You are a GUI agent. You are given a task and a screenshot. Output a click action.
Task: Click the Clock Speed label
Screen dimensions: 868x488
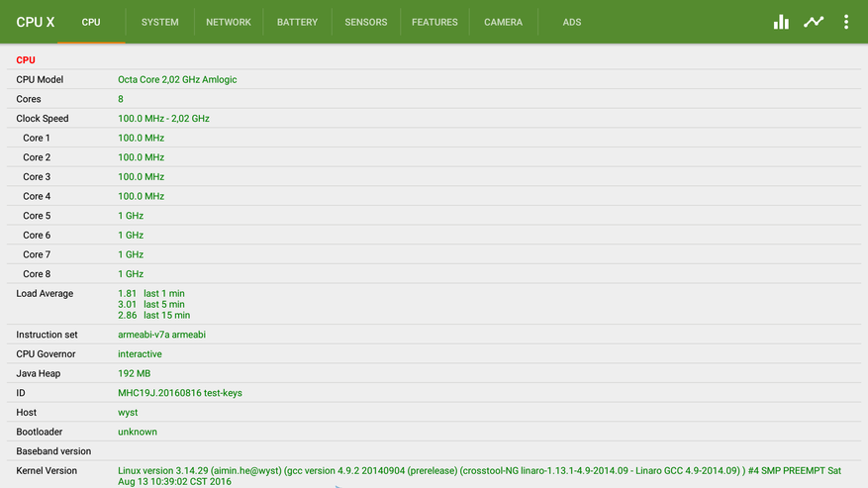(x=43, y=119)
